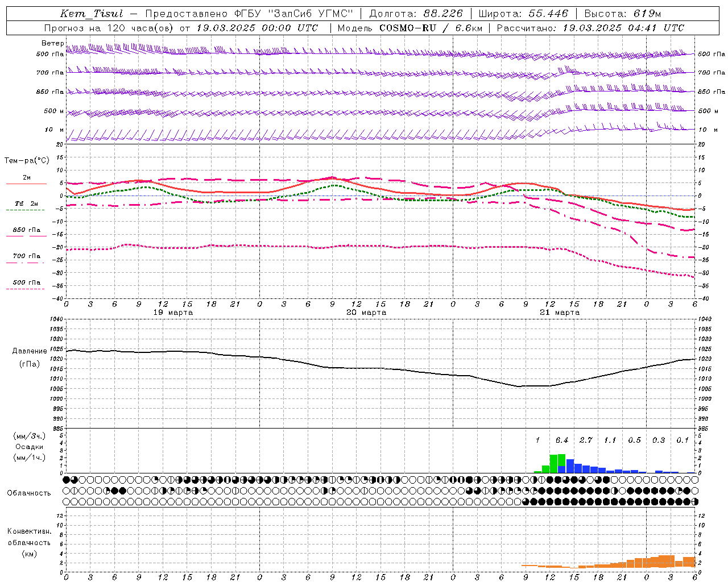Click the 'Высота: 619м' header field
728x582 pixels.
(x=623, y=14)
